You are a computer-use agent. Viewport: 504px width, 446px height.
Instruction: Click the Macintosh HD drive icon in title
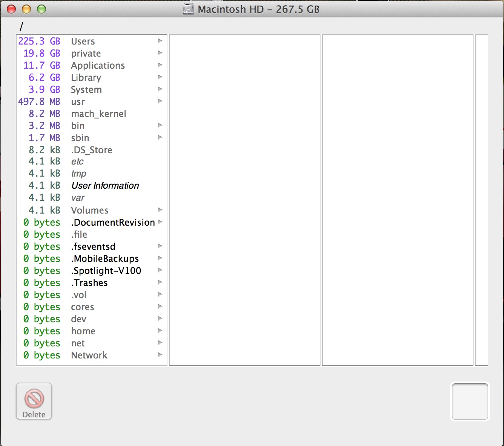[188, 9]
